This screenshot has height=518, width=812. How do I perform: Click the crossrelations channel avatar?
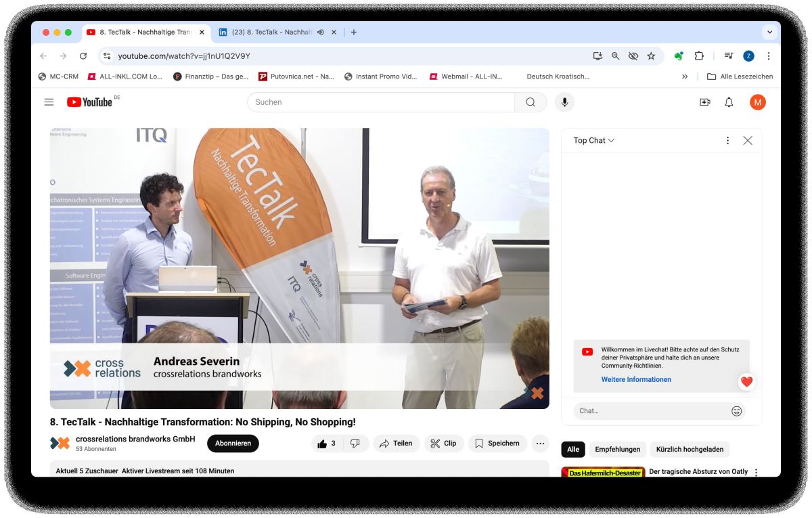point(60,443)
